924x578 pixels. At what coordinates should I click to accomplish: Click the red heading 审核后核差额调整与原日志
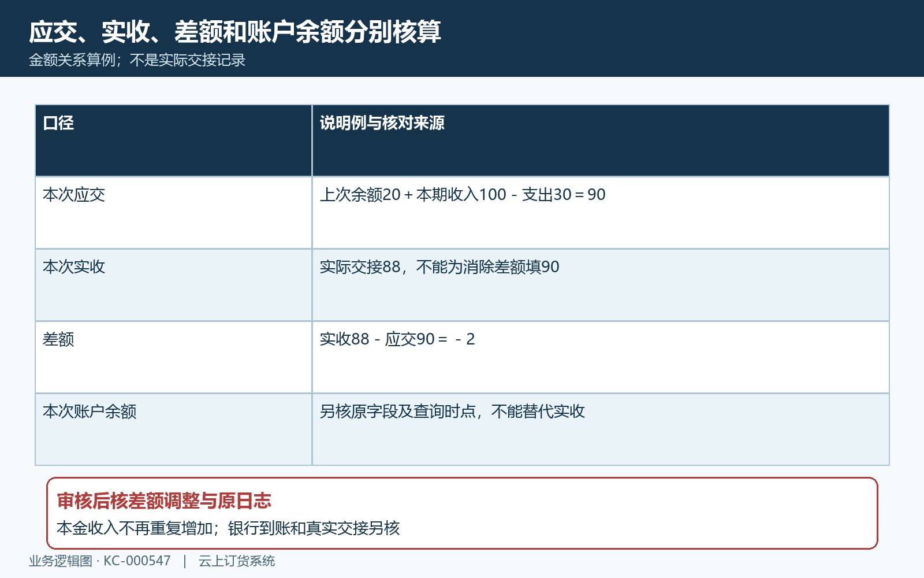[x=164, y=501]
